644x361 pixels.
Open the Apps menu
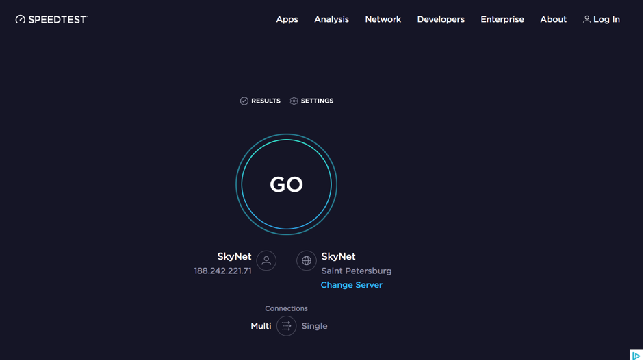coord(287,20)
